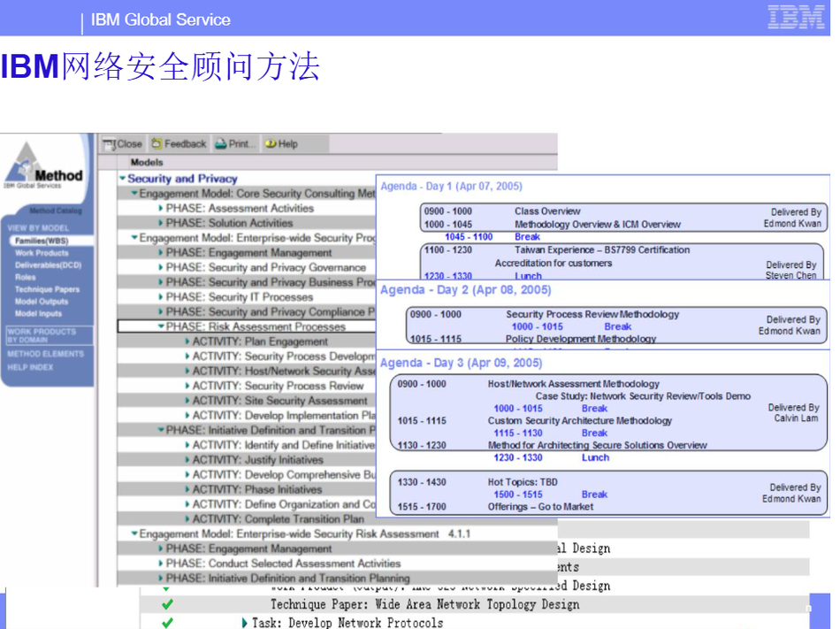This screenshot has width=840, height=629.
Task: Click the Print toolbar icon
Action: pos(220,143)
